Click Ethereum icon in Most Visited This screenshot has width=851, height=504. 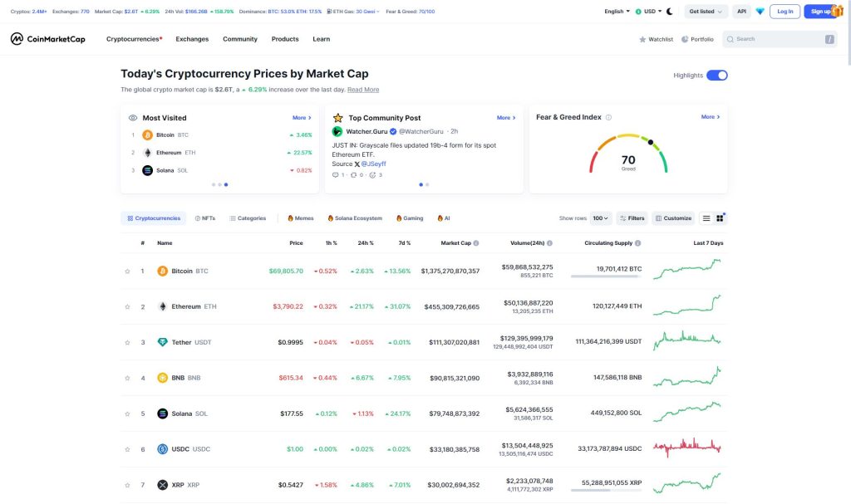coord(147,153)
